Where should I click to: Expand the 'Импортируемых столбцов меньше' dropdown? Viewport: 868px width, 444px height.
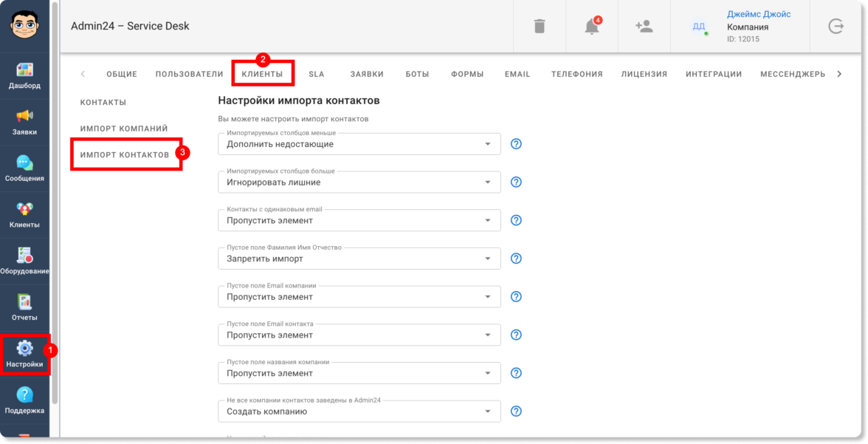(359, 144)
